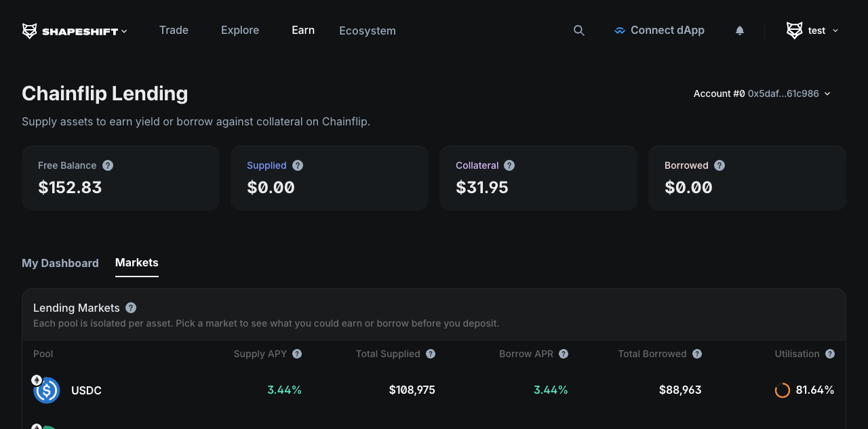Viewport: 868px width, 429px height.
Task: Click the USDC utilisation progress ring
Action: 783,390
